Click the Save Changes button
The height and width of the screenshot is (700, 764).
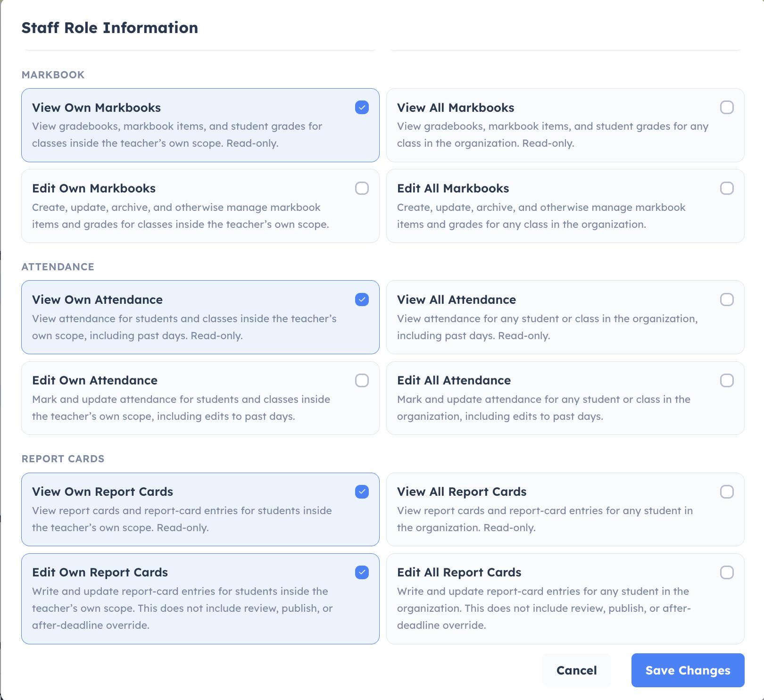point(688,670)
